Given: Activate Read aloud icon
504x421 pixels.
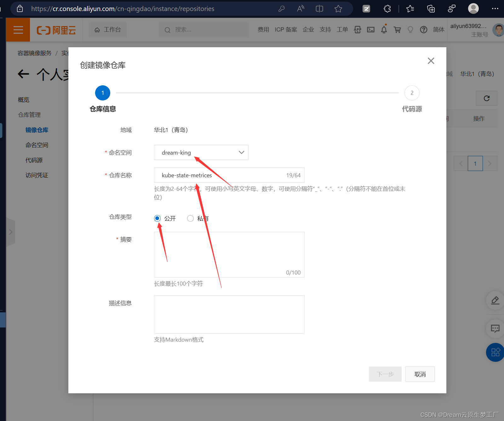Looking at the screenshot, I should (301, 9).
